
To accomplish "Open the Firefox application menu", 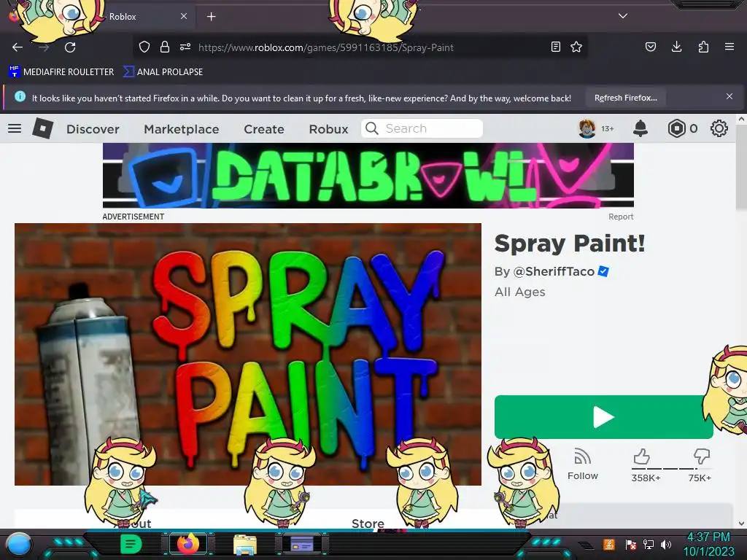I will [x=729, y=47].
